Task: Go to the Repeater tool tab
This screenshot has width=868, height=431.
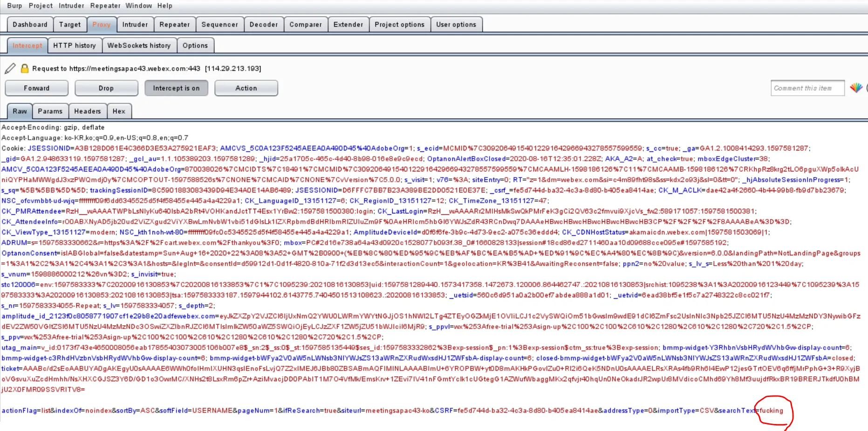Action: (x=174, y=24)
